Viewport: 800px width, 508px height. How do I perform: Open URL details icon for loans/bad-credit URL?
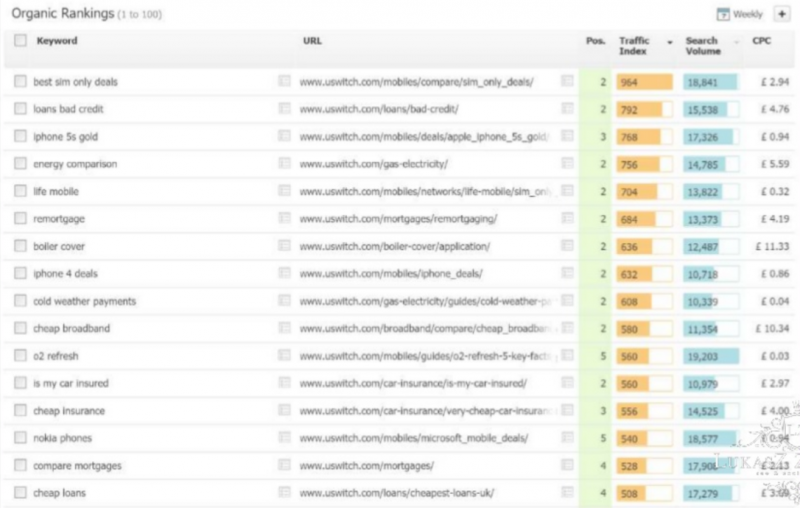[x=567, y=108]
